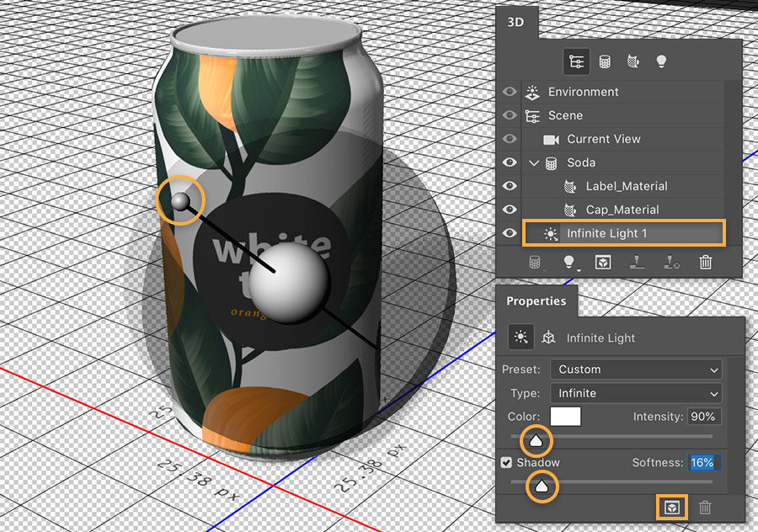758x532 pixels.
Task: Show the whole 3D scene filter view
Action: (x=577, y=61)
